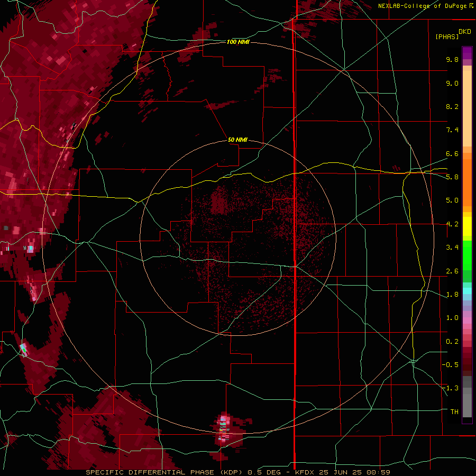Pick the gray segment of the color bar
Viewport: 476px width, 476px height.
467,397
